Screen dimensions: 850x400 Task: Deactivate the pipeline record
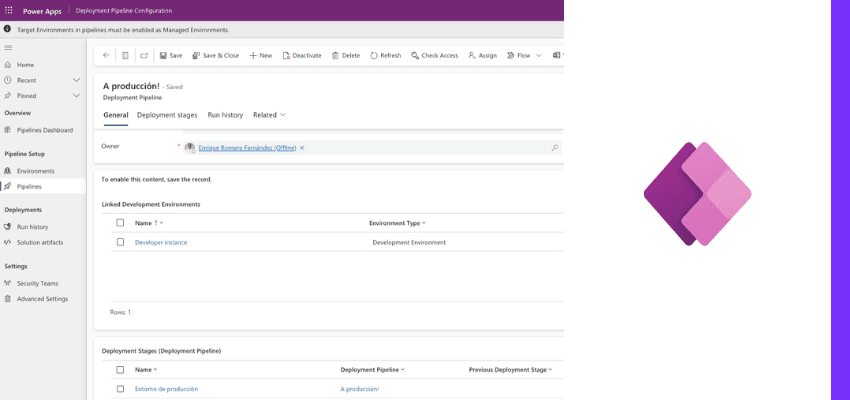pyautogui.click(x=302, y=55)
